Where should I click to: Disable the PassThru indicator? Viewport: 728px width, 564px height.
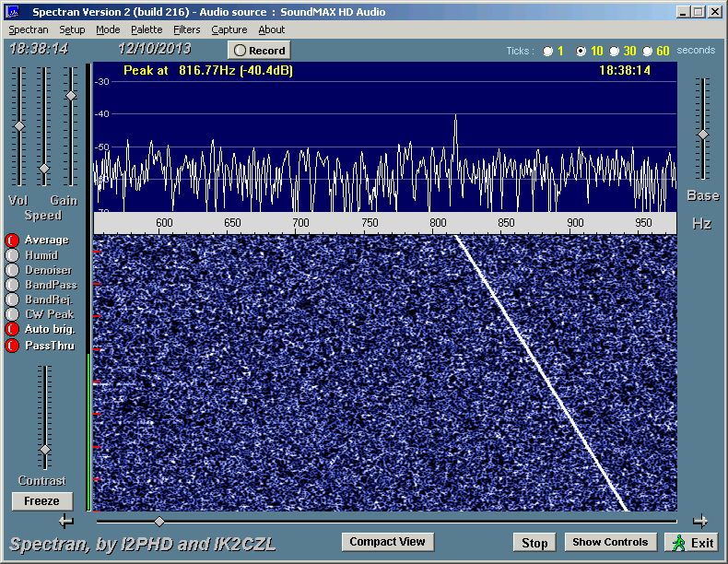coord(12,345)
